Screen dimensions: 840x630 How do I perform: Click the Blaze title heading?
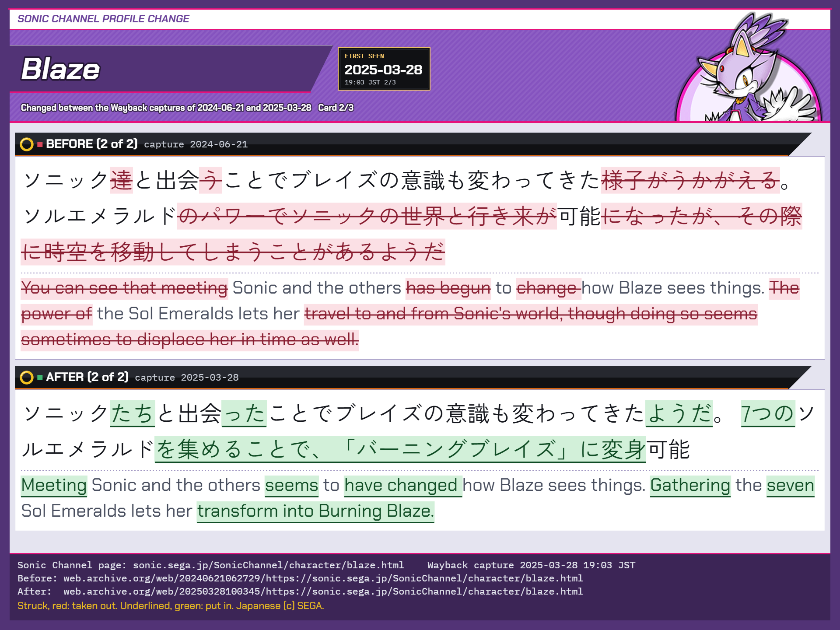(x=60, y=69)
